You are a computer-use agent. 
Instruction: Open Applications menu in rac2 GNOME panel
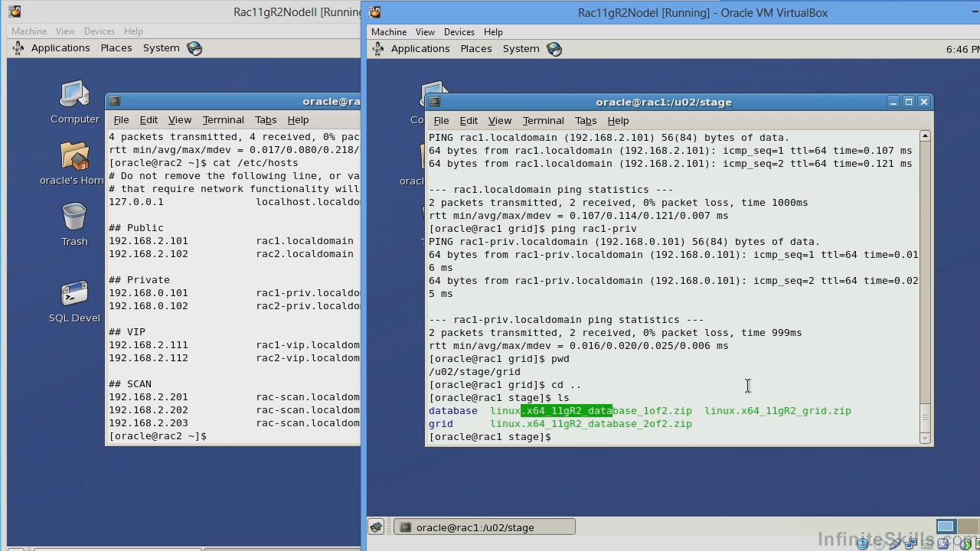60,48
